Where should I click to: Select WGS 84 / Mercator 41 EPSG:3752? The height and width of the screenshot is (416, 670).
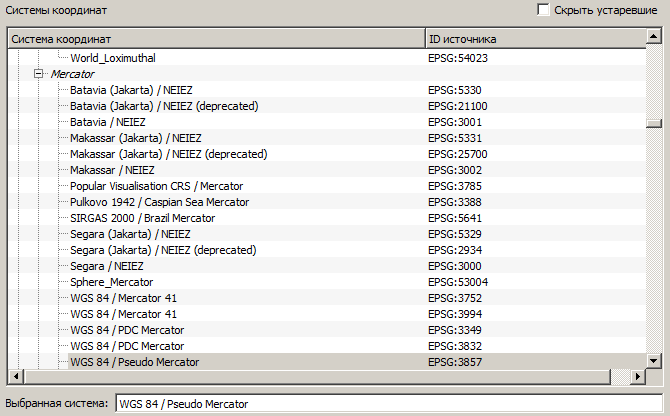tap(126, 298)
